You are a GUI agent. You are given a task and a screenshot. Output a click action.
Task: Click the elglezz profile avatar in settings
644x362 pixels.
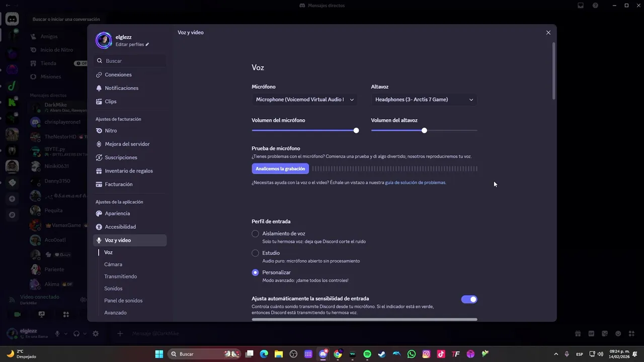pos(104,40)
